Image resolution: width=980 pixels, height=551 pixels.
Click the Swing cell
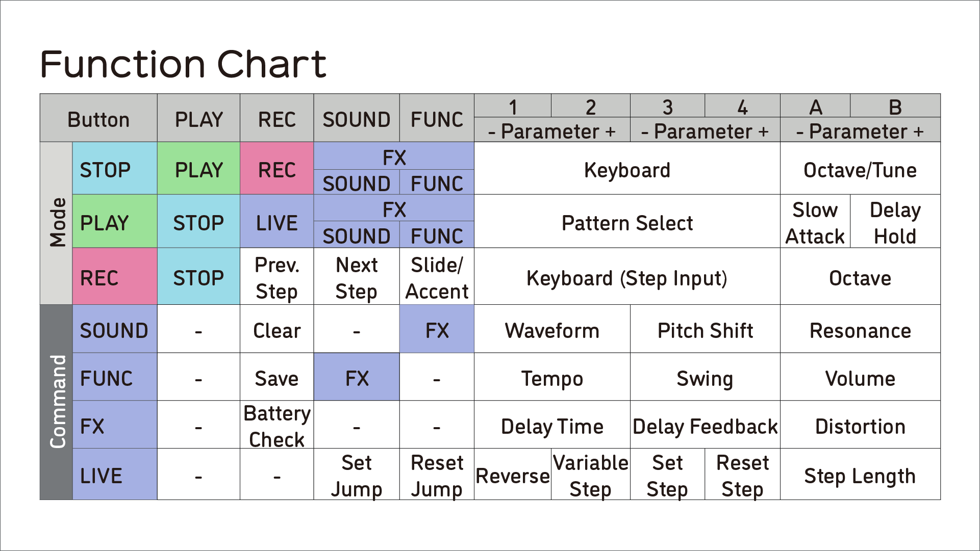(705, 378)
